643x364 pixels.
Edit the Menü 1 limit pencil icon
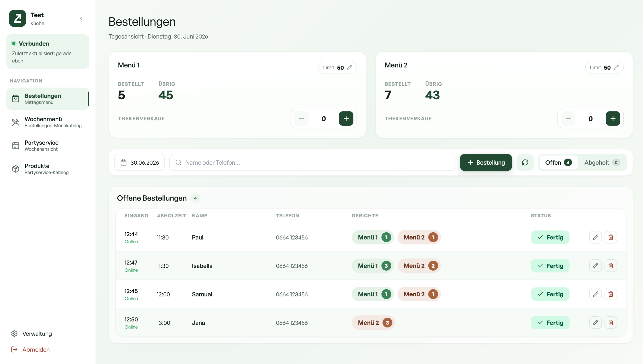click(350, 68)
